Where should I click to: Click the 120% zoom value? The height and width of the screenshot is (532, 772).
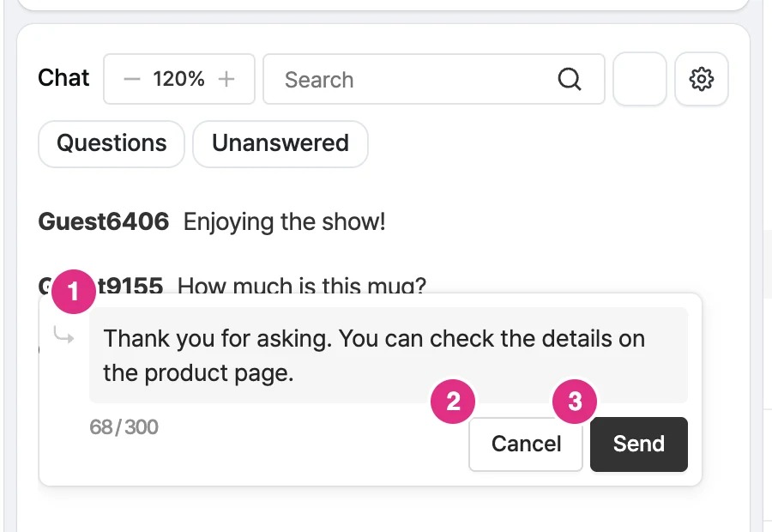(178, 79)
